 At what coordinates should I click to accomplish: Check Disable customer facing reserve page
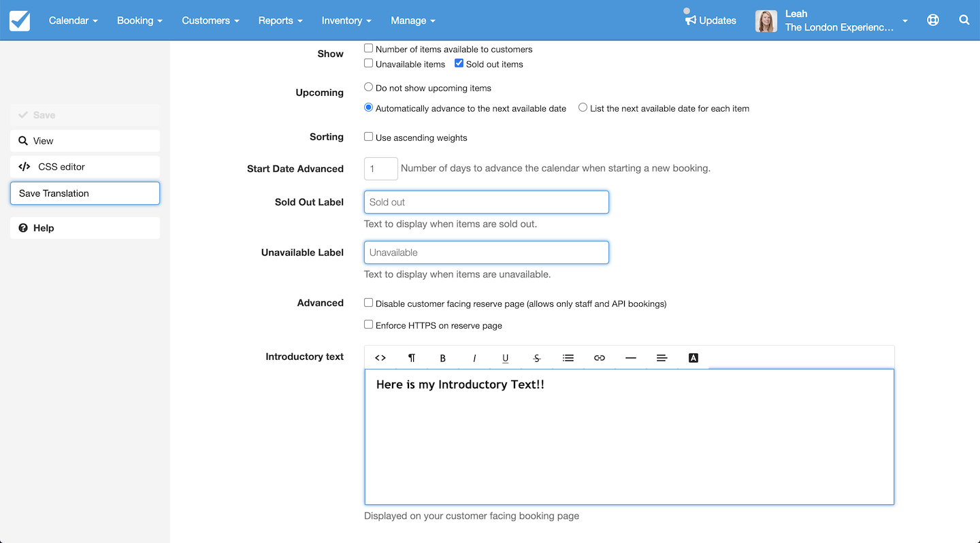[x=368, y=303]
